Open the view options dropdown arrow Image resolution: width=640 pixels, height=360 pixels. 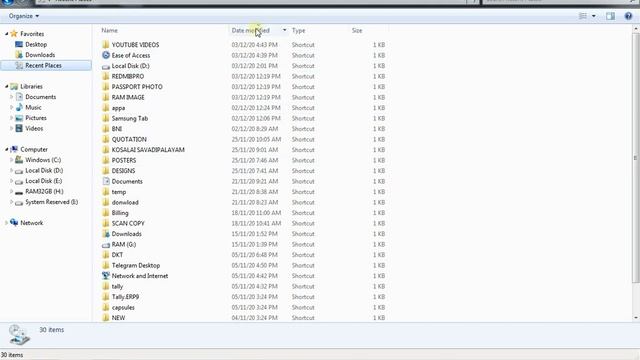(593, 16)
